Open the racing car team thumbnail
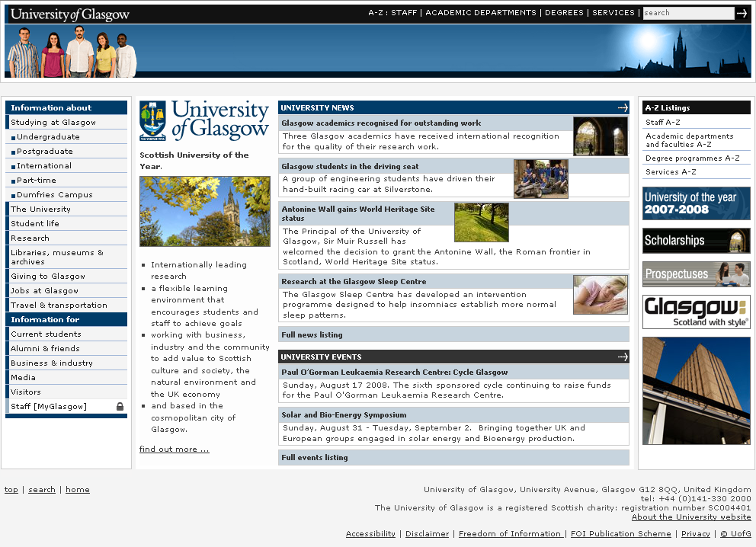This screenshot has height=547, width=756. (x=541, y=179)
